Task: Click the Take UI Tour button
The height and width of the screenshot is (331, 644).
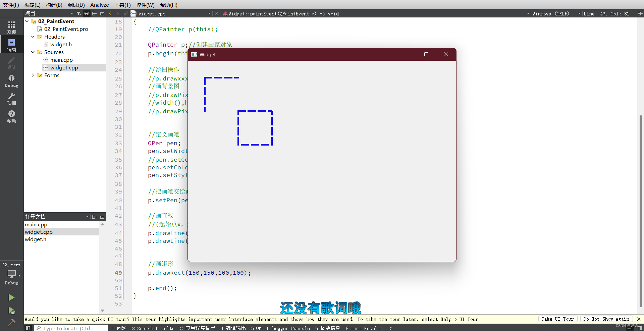Action: 557,319
